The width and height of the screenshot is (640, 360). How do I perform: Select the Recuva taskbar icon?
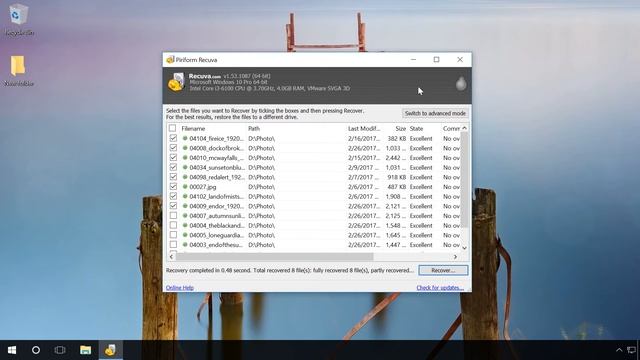tap(110, 350)
